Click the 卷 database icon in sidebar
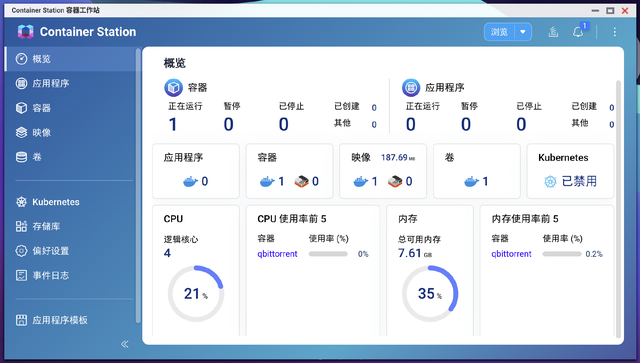This screenshot has width=640, height=363. click(x=21, y=157)
